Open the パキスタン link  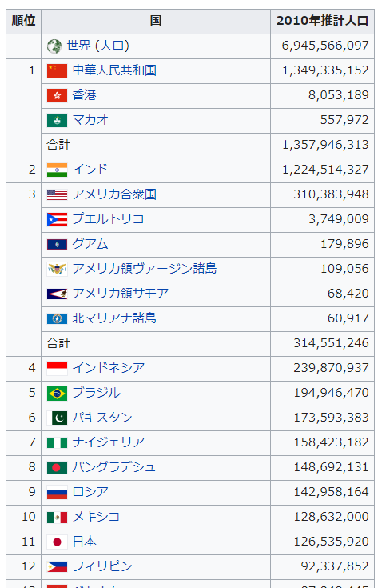click(x=102, y=418)
